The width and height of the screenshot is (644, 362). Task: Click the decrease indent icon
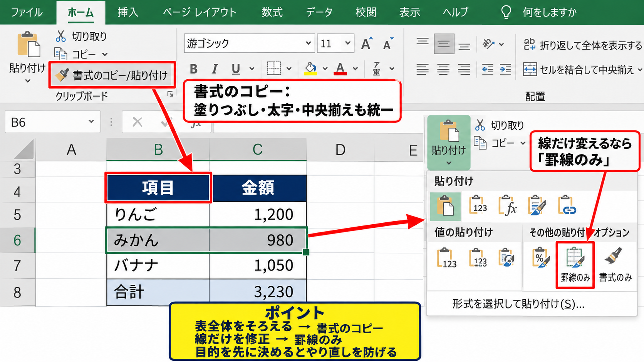pos(488,69)
